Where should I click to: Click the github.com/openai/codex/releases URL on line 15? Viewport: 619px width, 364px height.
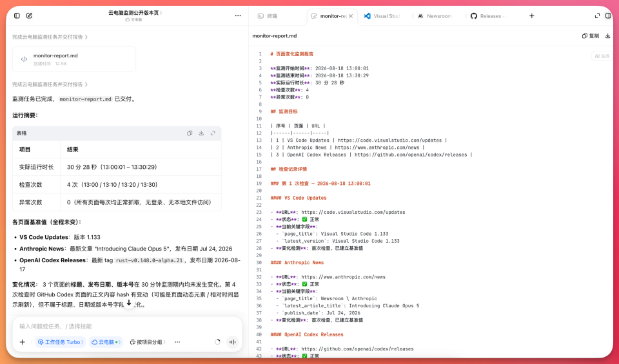411,155
